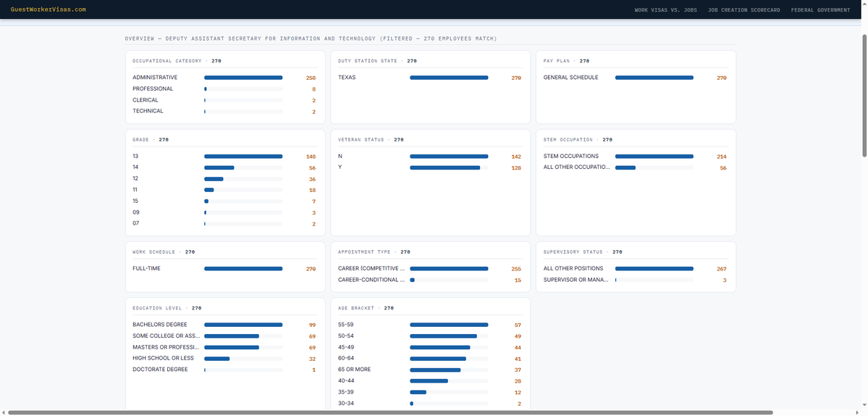The image size is (868, 416).
Task: Select Masters or Professional degree row
Action: [225, 347]
